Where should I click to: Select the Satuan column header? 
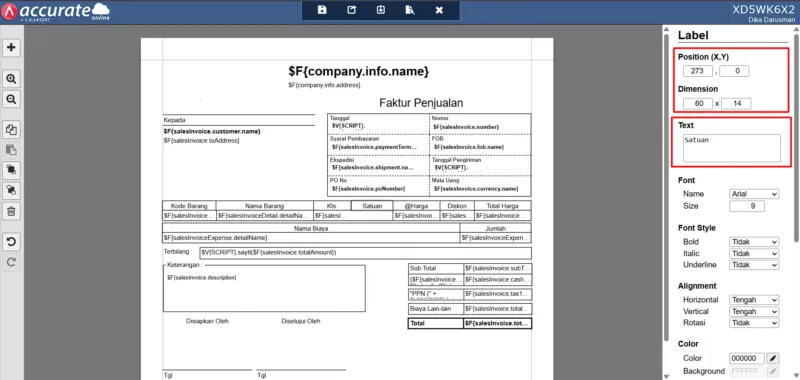[372, 206]
